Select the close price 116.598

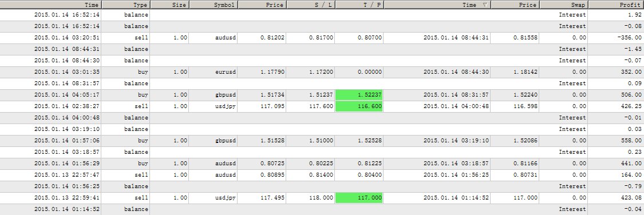526,106
